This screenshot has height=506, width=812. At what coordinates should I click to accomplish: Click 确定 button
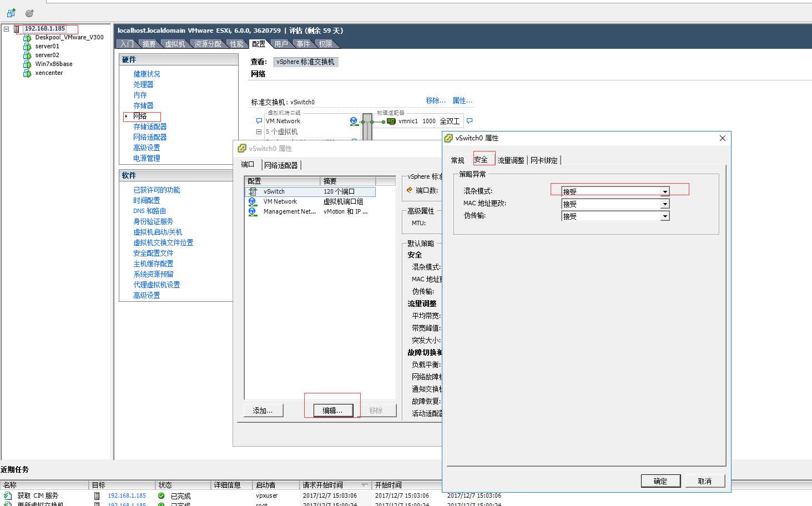(x=660, y=481)
